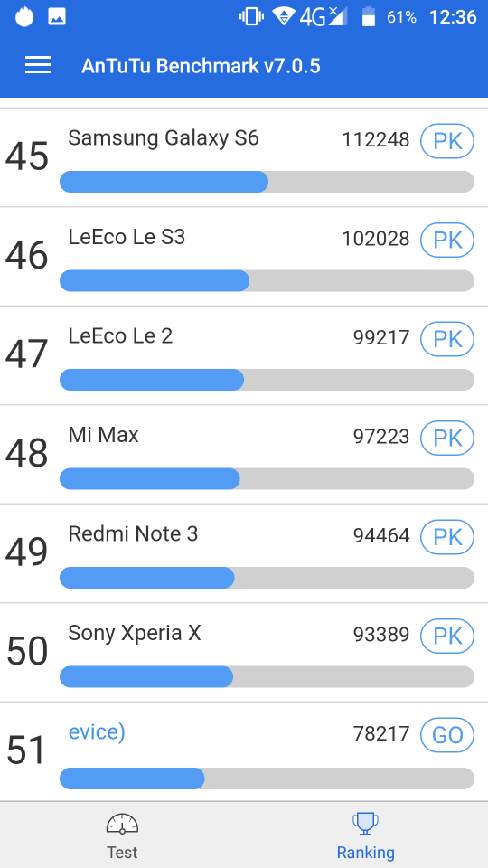488x868 pixels.
Task: Open the Redmi Note 3 ranking entry
Action: (x=244, y=553)
